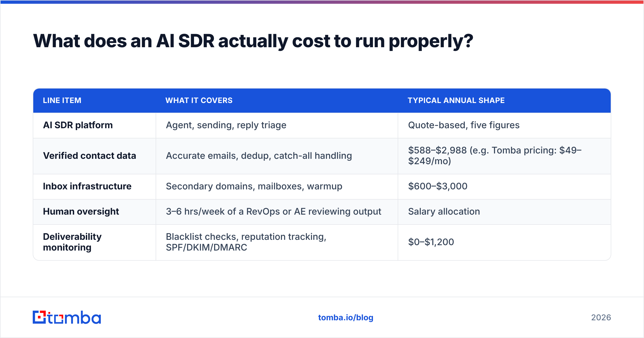Select the 'Verified contact data' row label

click(89, 156)
